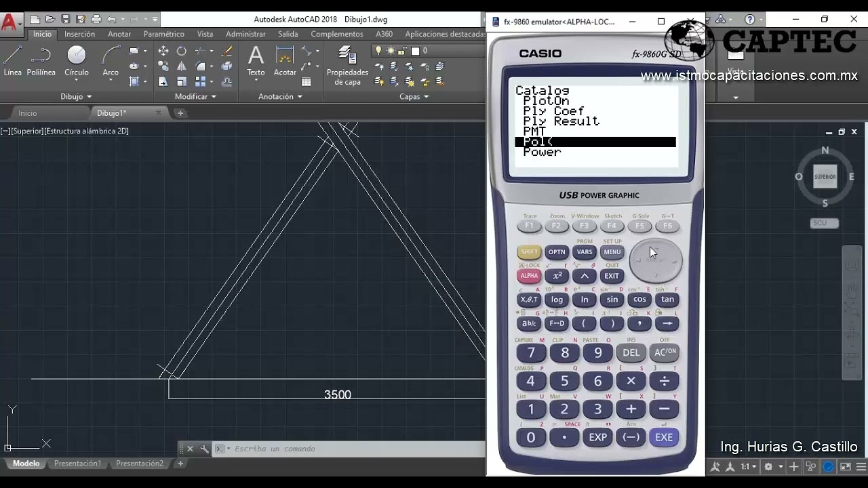Click the Erase (Borrar) tool icon
The height and width of the screenshot is (488, 868).
227,51
